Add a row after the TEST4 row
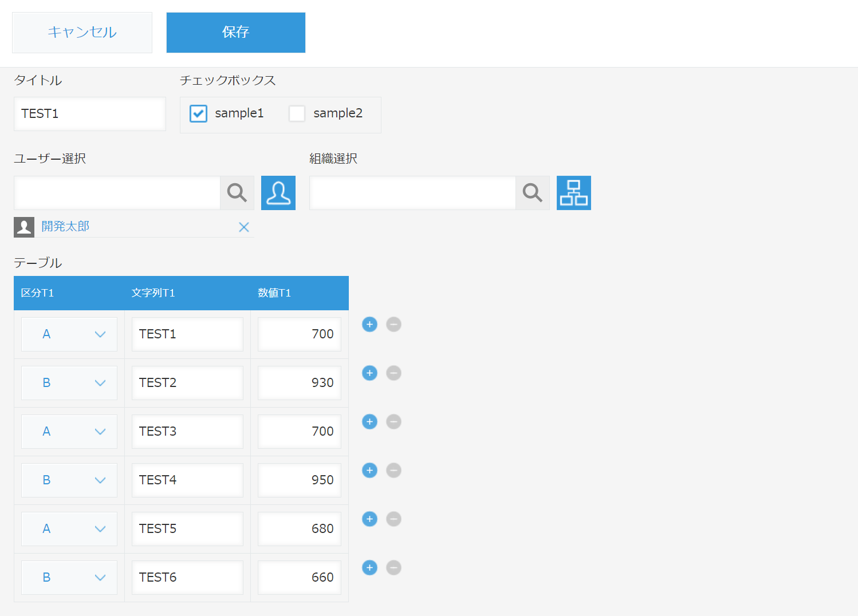 [x=370, y=471]
